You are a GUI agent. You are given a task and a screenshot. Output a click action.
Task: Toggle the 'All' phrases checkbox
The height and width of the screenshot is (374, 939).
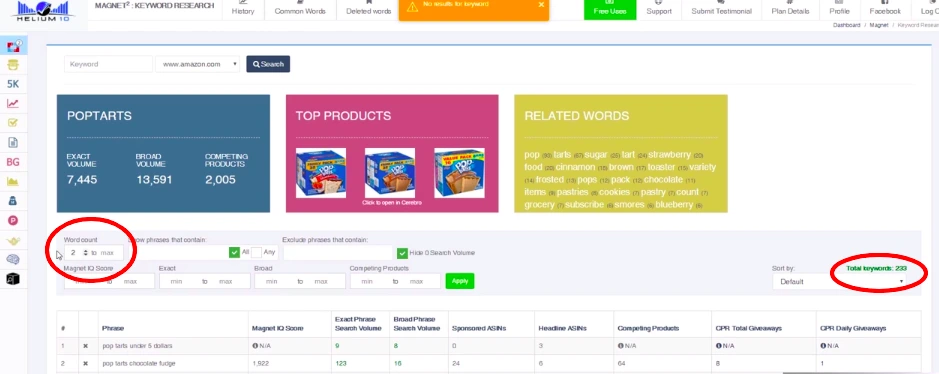click(234, 253)
